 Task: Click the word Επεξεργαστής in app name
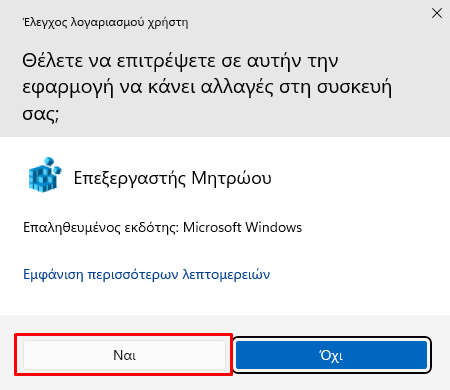(130, 178)
